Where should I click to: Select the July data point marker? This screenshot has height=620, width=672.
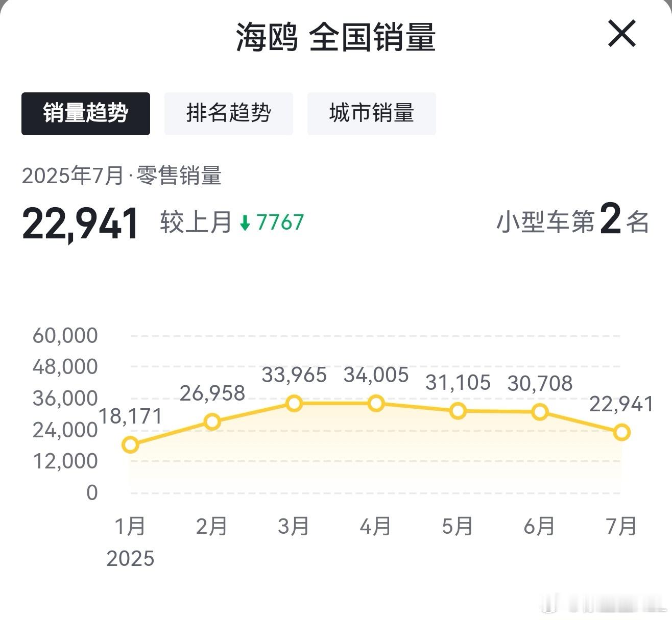click(622, 432)
